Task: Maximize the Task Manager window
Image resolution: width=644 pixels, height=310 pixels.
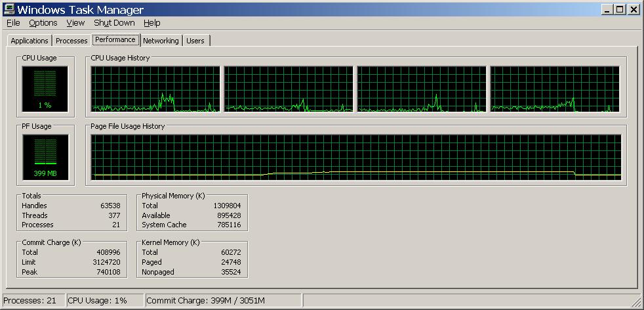Action: click(620, 9)
